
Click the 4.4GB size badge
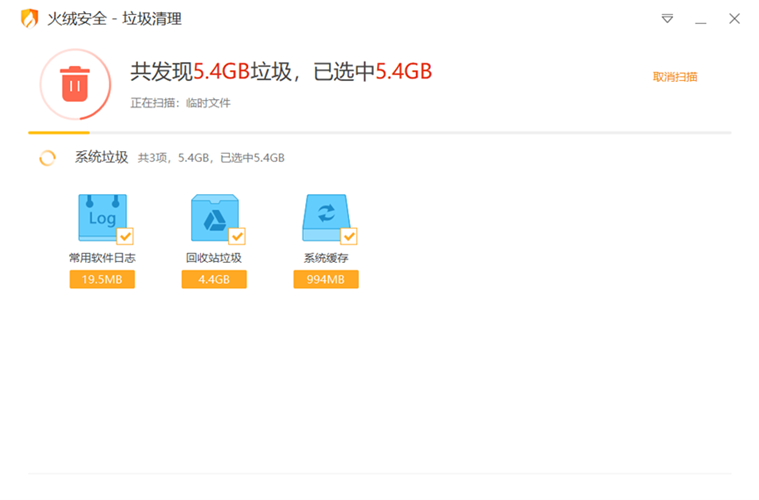pyautogui.click(x=214, y=279)
